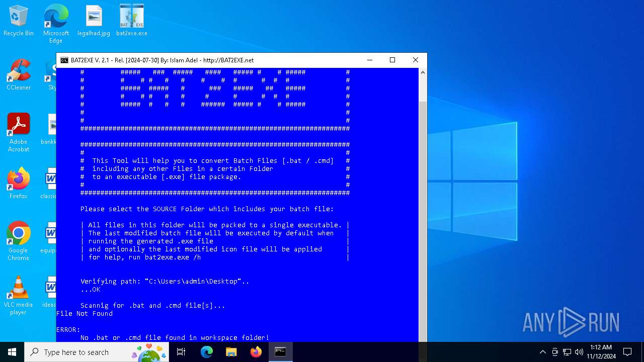Image resolution: width=644 pixels, height=362 pixels.
Task: Open CCleaner desktop shortcut
Action: (x=19, y=75)
